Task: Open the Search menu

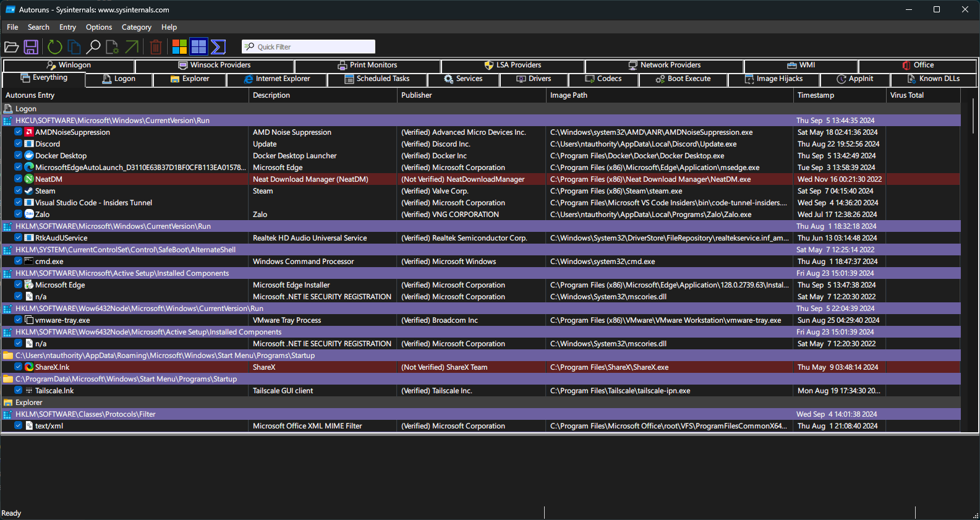Action: coord(38,27)
